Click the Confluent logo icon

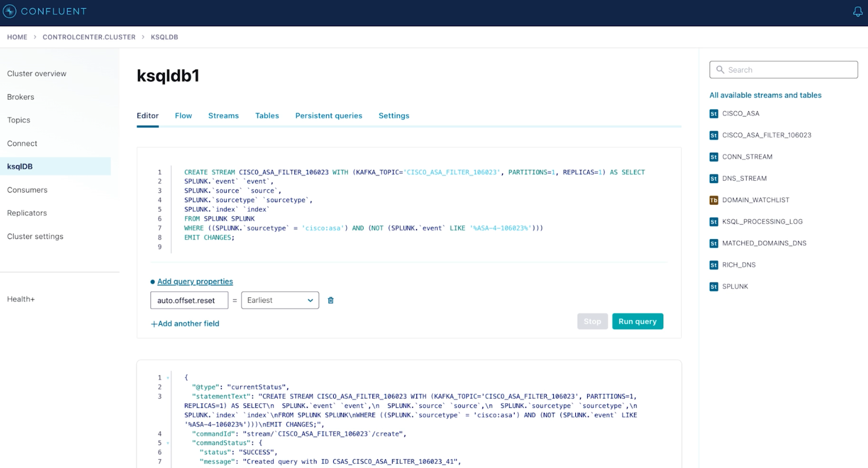pyautogui.click(x=10, y=11)
